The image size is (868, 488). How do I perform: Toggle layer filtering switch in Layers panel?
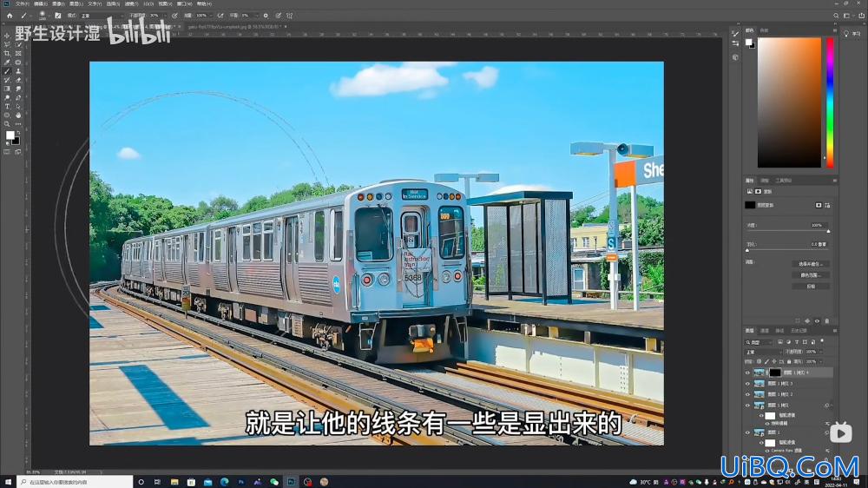click(x=822, y=341)
